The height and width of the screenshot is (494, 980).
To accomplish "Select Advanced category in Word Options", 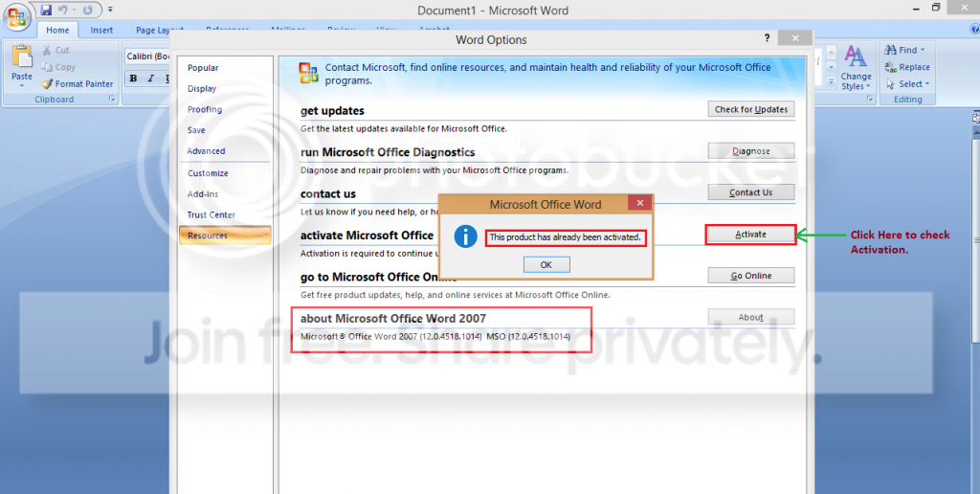I will 206,150.
